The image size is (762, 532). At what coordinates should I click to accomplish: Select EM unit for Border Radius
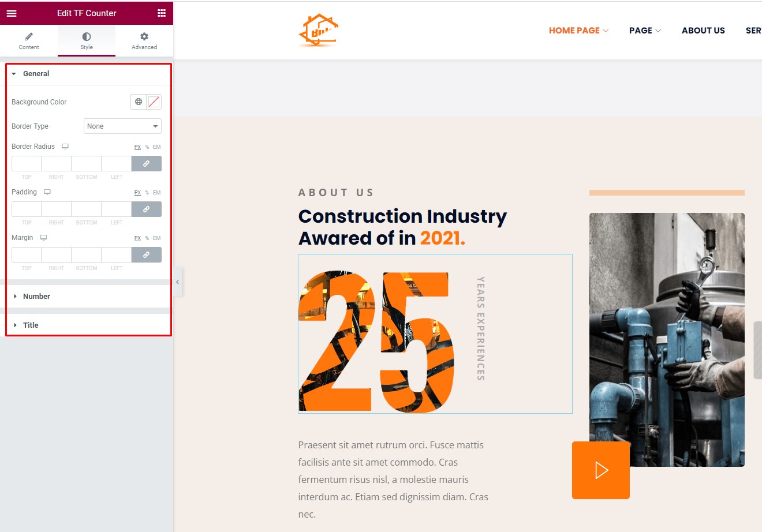156,147
